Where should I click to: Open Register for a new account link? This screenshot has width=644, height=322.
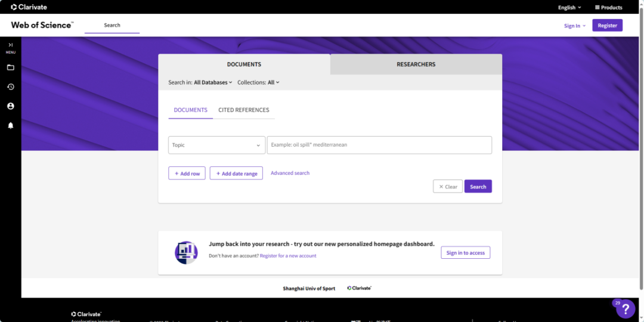pyautogui.click(x=288, y=255)
